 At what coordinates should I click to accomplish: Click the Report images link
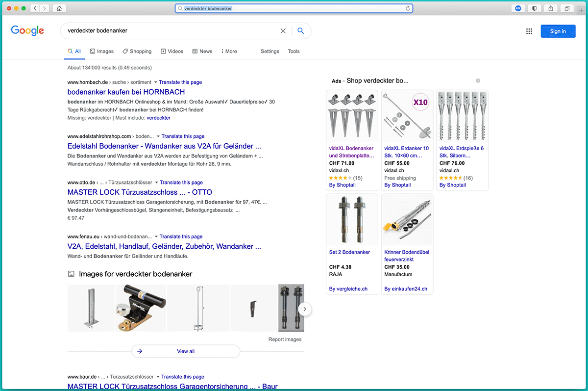pos(285,339)
